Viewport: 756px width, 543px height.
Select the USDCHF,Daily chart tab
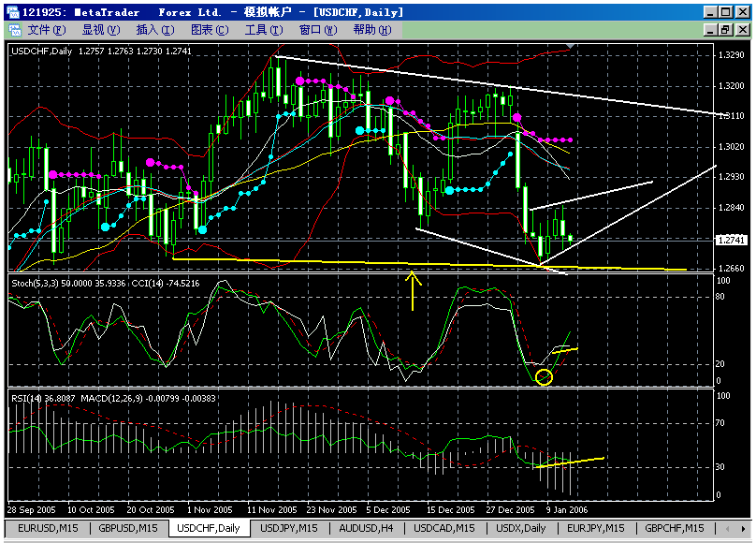pyautogui.click(x=209, y=528)
